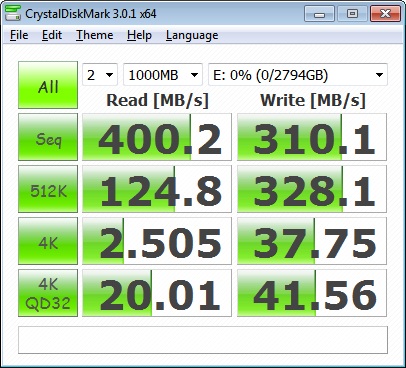The height and width of the screenshot is (368, 406).
Task: Close the CrystalDiskMark window
Action: (385, 14)
